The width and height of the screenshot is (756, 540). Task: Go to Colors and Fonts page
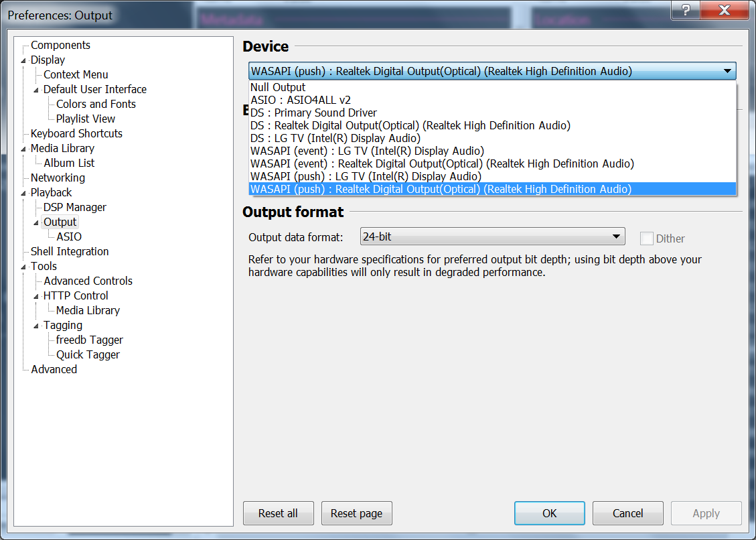pos(96,105)
